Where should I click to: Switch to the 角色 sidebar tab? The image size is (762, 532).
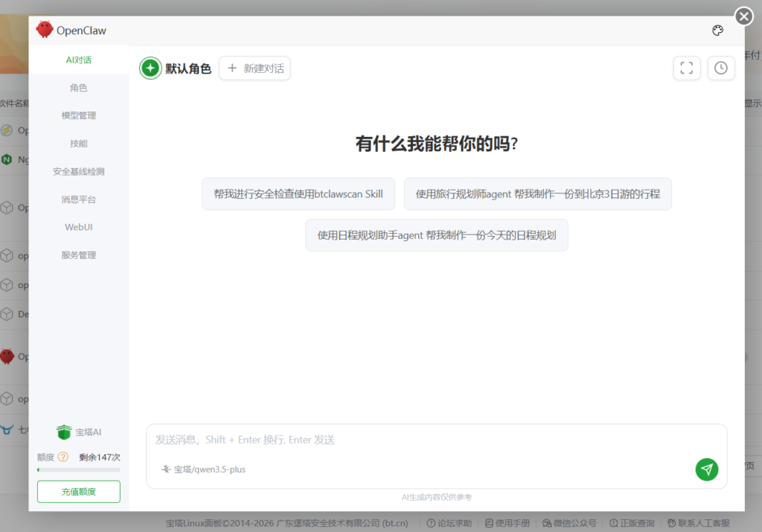pyautogui.click(x=79, y=87)
